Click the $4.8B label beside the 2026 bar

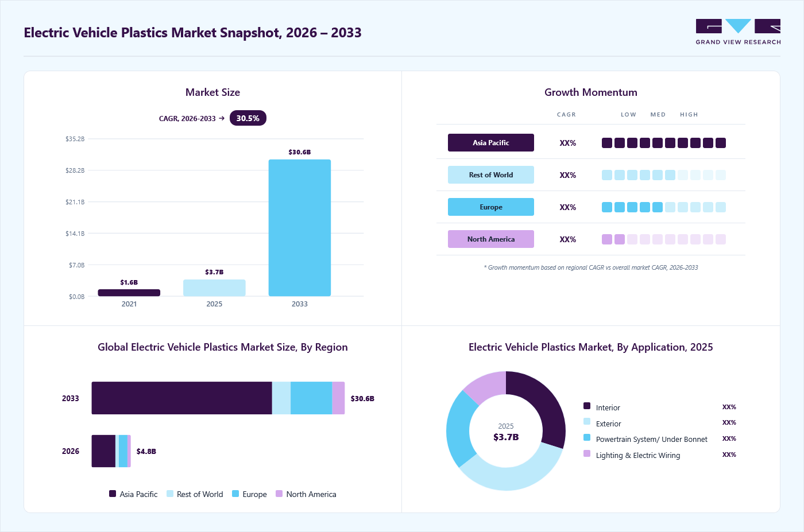coord(146,452)
